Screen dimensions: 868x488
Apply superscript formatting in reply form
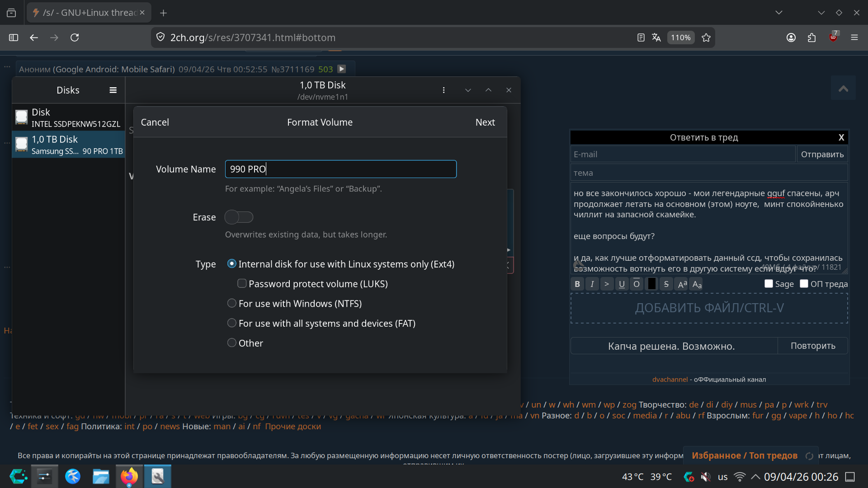pos(682,284)
